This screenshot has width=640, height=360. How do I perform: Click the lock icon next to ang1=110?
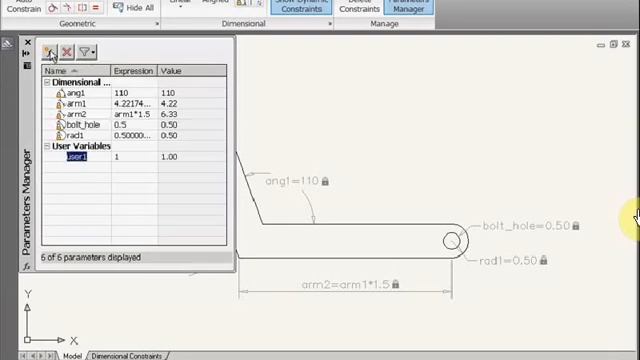click(325, 181)
